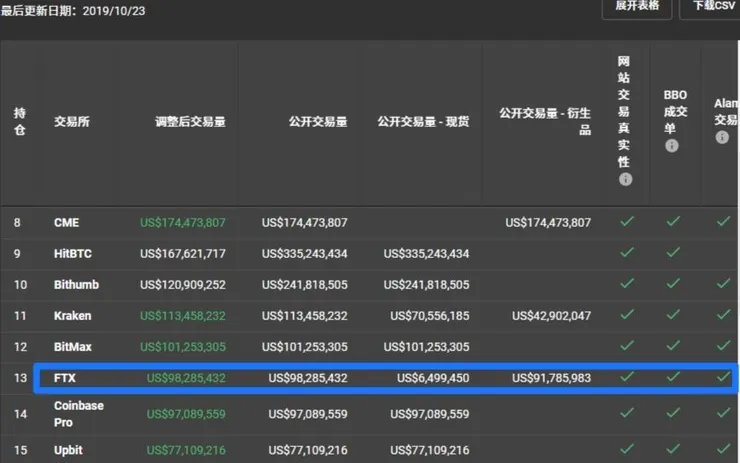Click CME adjusted volume US$174,473,807 in green
Screen dimensions: 740x463
point(183,222)
